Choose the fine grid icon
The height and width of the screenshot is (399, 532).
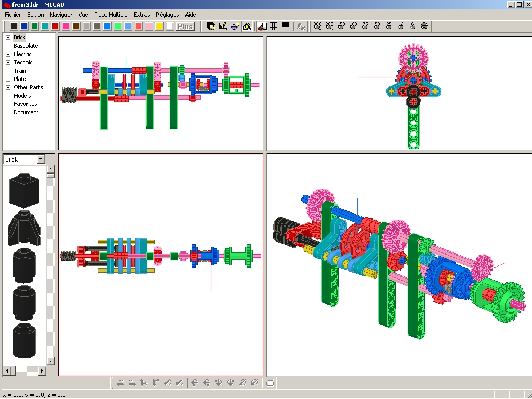pos(285,26)
